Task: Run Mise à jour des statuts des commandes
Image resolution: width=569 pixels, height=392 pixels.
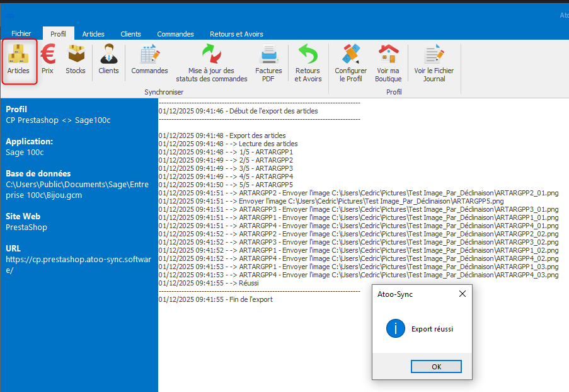Action: tap(212, 63)
